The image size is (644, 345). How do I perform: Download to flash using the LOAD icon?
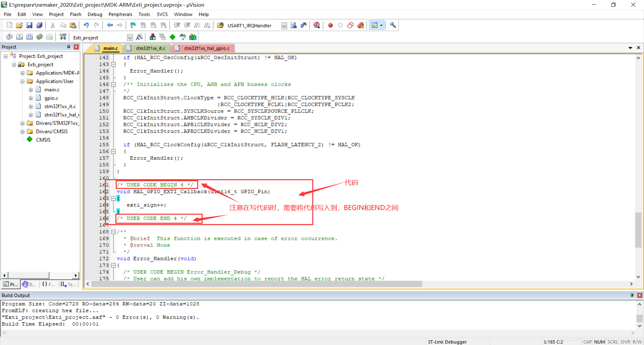pyautogui.click(x=63, y=37)
